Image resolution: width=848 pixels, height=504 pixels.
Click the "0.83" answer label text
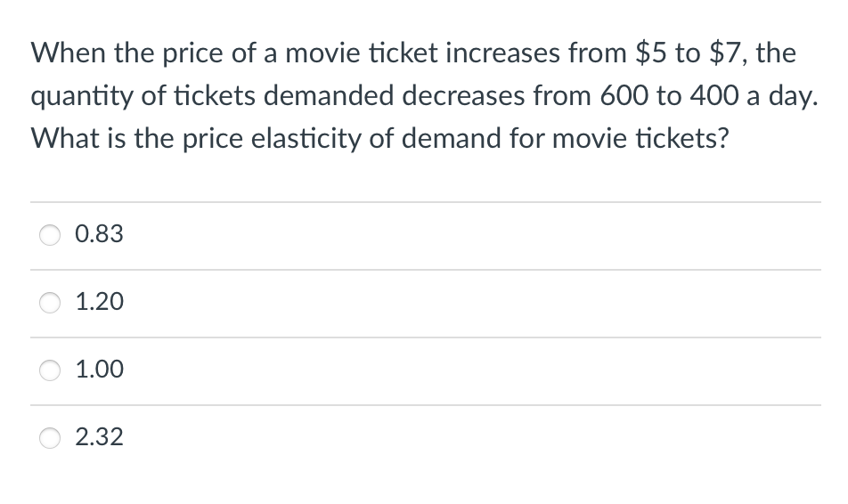coord(100,235)
